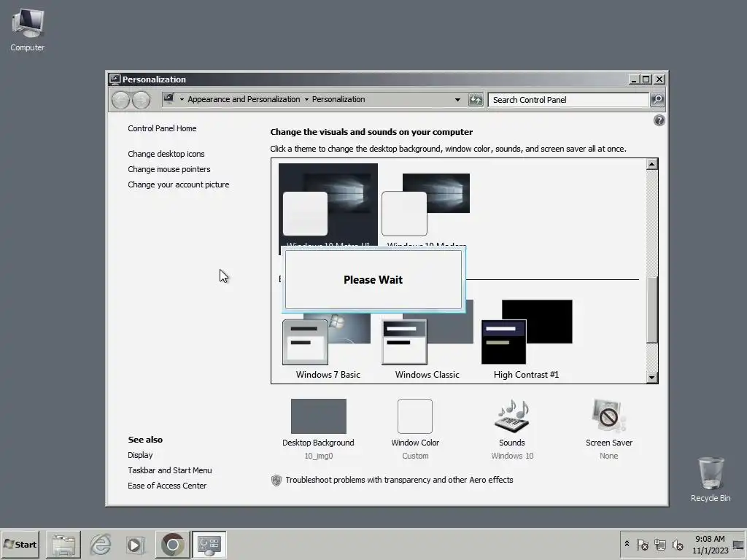Click Change your account picture link
This screenshot has width=747, height=560.
pos(178,184)
